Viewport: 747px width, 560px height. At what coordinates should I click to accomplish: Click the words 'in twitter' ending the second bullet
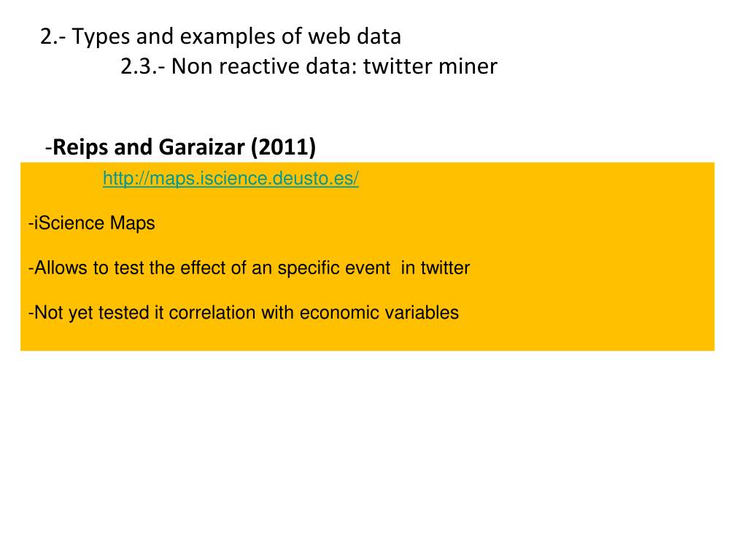click(x=435, y=268)
